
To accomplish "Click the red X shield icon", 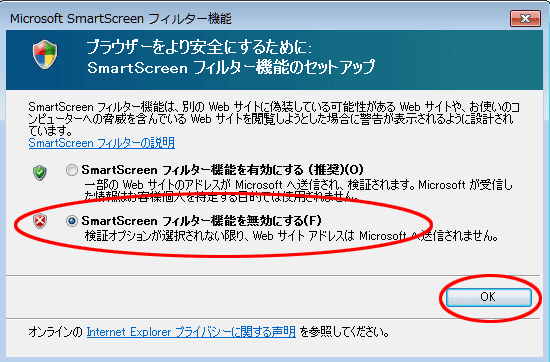I will coord(40,221).
